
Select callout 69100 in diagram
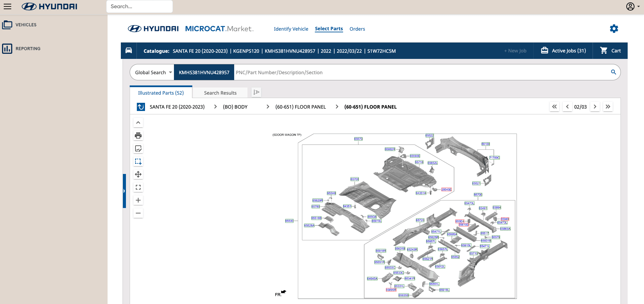coord(486,144)
